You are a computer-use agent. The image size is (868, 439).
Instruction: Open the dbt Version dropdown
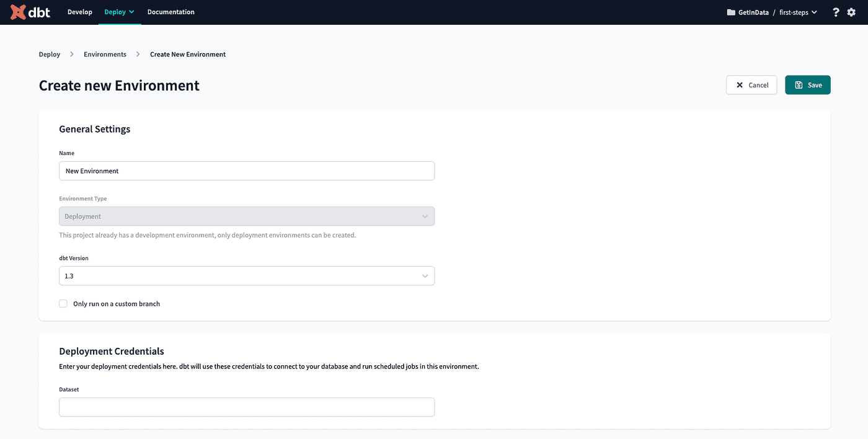point(247,276)
